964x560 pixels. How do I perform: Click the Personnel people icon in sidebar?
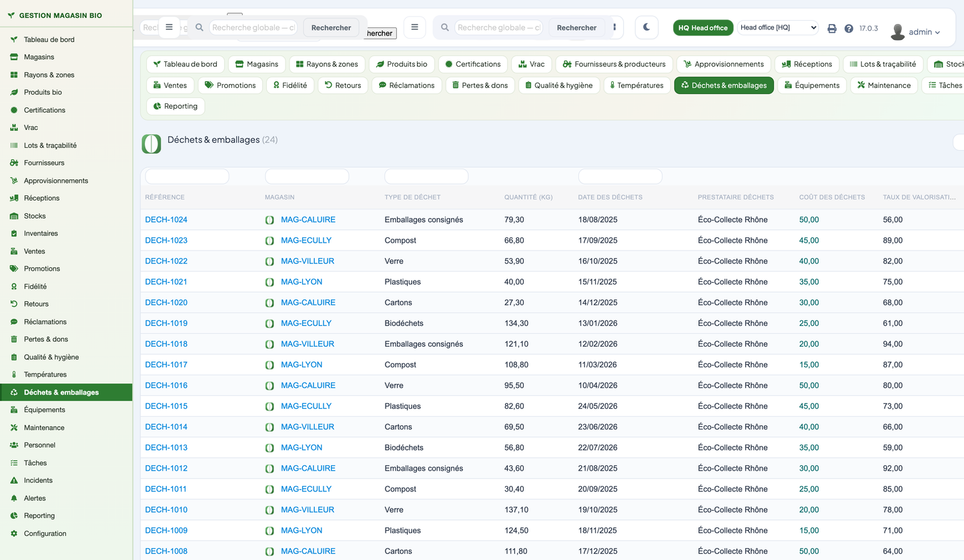[14, 445]
